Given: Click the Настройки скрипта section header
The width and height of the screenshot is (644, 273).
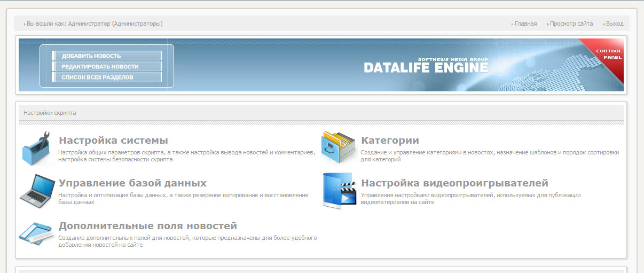Looking at the screenshot, I should click(x=321, y=113).
